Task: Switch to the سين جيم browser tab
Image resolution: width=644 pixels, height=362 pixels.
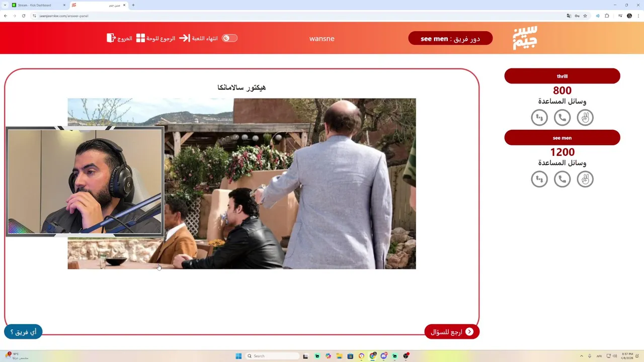Action: click(x=98, y=5)
